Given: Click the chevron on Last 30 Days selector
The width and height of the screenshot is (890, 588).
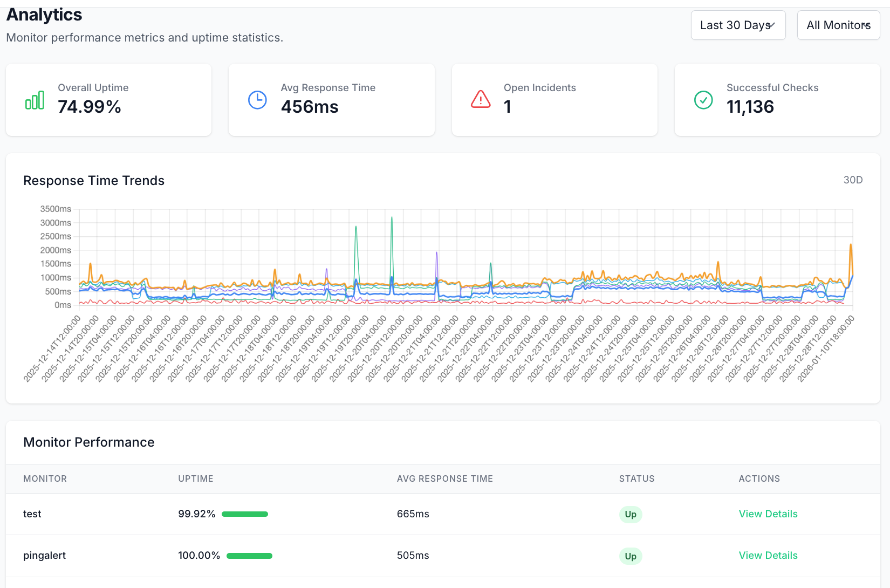Looking at the screenshot, I should coord(771,25).
